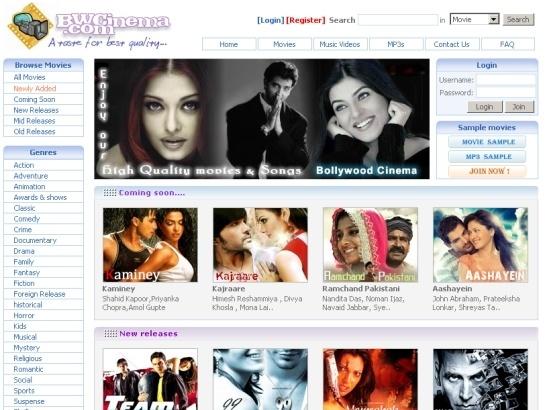The height and width of the screenshot is (410, 545).
Task: Click the Login button in Login panel
Action: [485, 107]
